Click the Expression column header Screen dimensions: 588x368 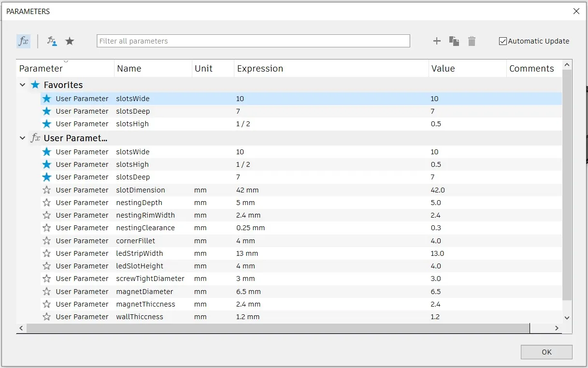(x=260, y=69)
